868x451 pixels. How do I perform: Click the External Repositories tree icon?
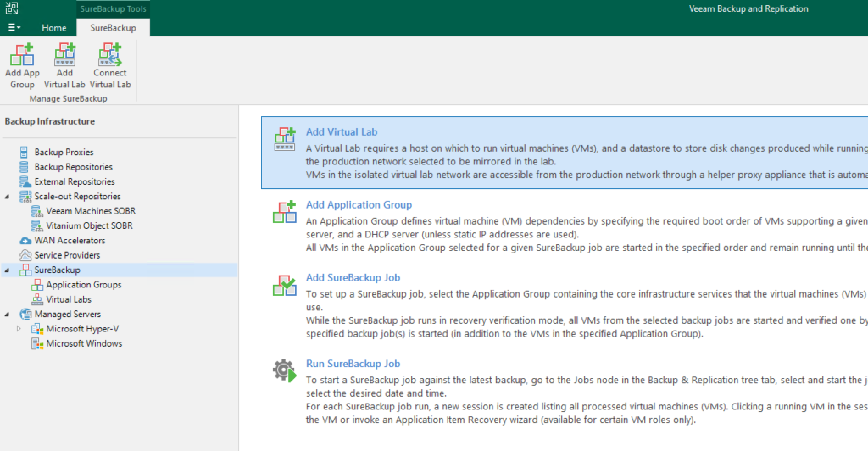point(25,181)
